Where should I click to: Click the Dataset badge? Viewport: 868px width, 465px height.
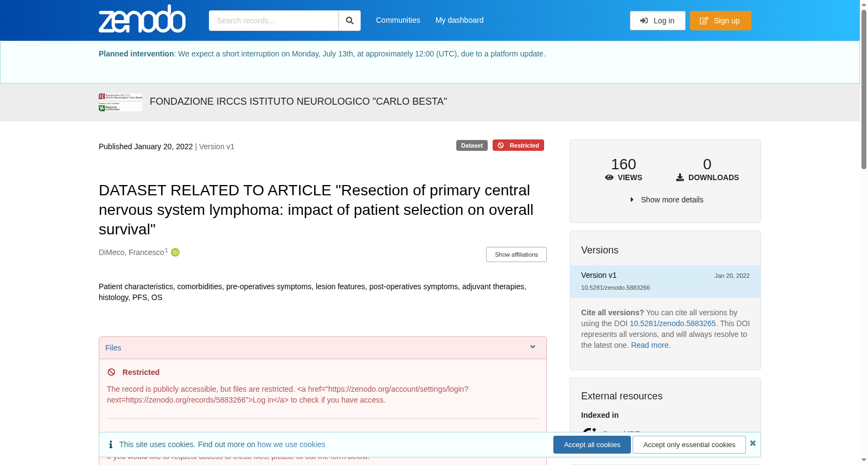(471, 145)
